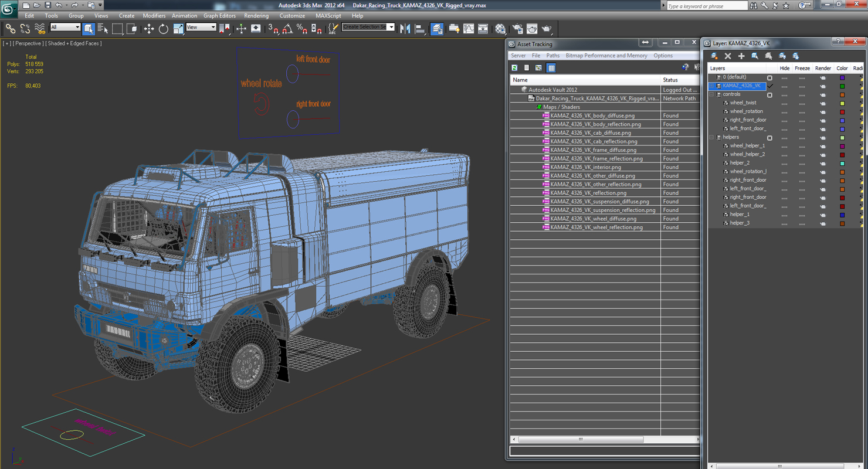Open the selection filter All dropdown

click(65, 28)
